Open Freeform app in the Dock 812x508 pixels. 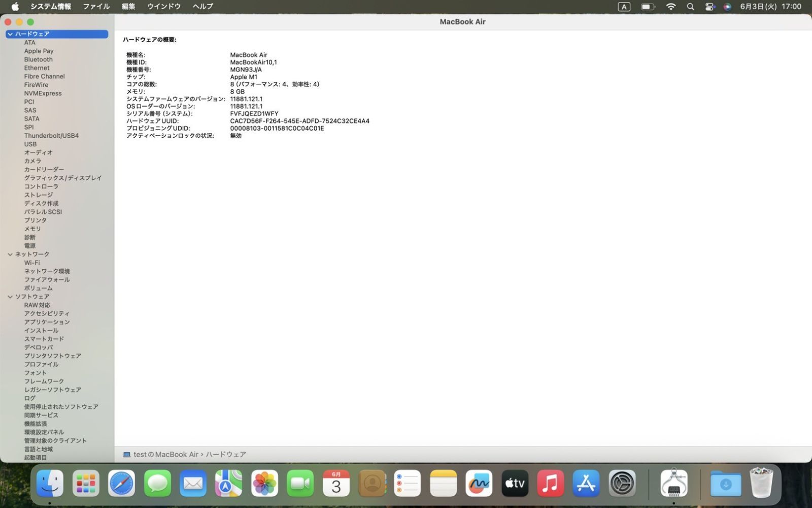click(x=479, y=483)
